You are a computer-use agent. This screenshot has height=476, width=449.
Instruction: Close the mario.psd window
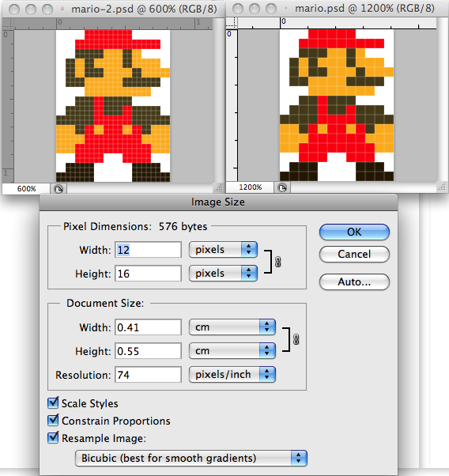coord(238,9)
